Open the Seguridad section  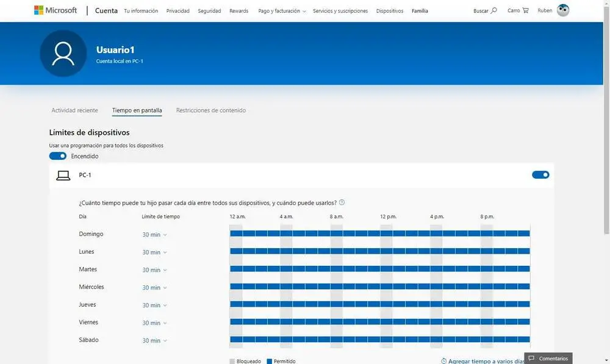[209, 11]
